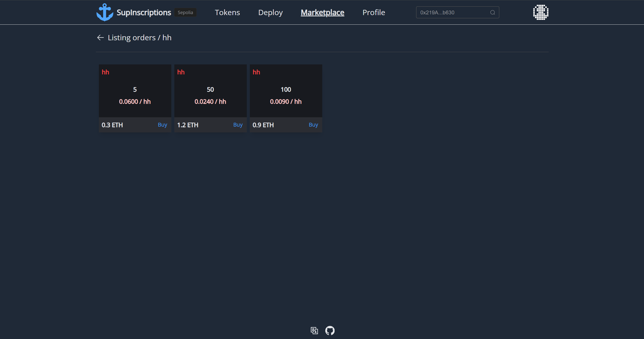
Task: Click the Sepolia network badge
Action: [185, 13]
